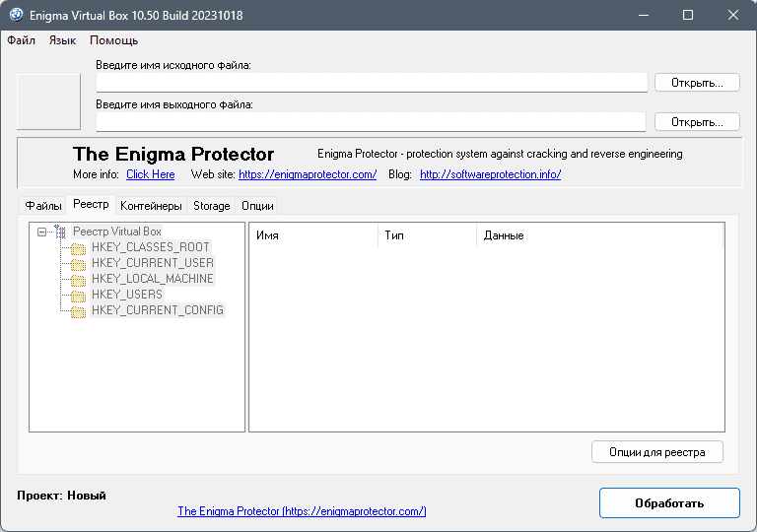This screenshot has height=532, width=757.
Task: Select HKEY_USERS in the registry tree
Action: pyautogui.click(x=127, y=295)
